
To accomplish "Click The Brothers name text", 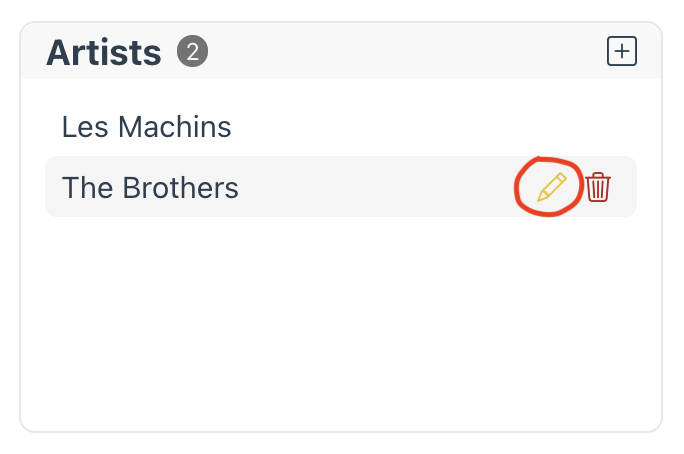I will [x=150, y=188].
